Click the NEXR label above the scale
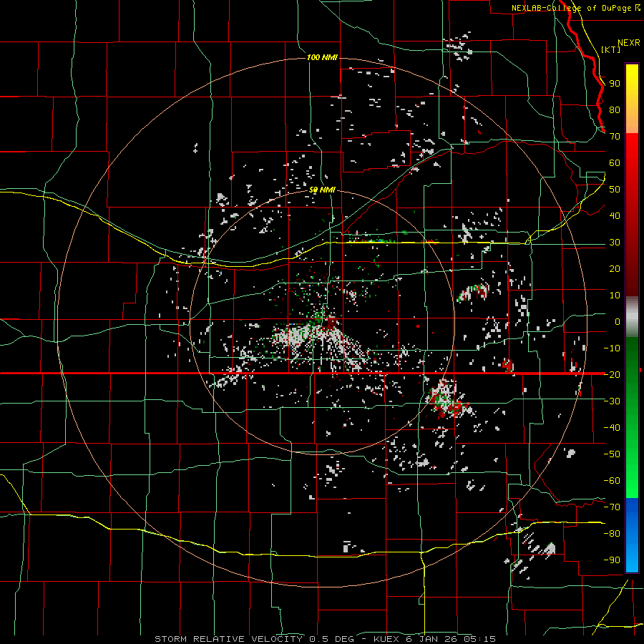 (x=629, y=43)
